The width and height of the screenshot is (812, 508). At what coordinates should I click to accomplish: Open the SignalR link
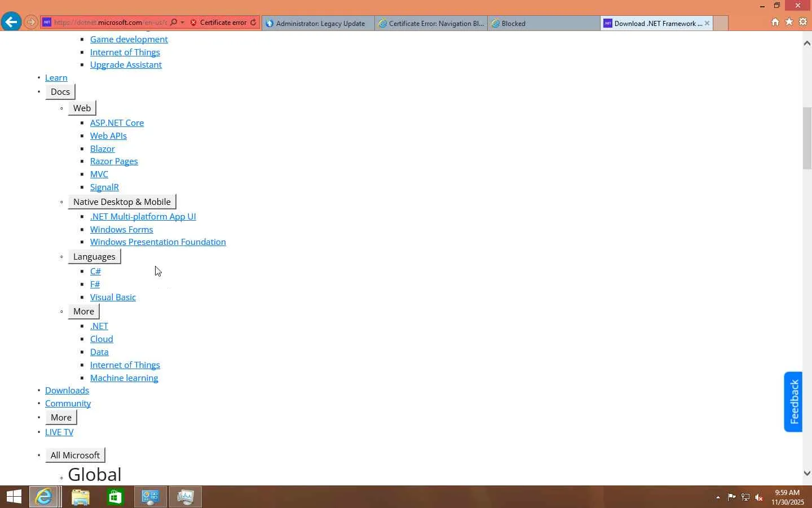[x=104, y=187]
